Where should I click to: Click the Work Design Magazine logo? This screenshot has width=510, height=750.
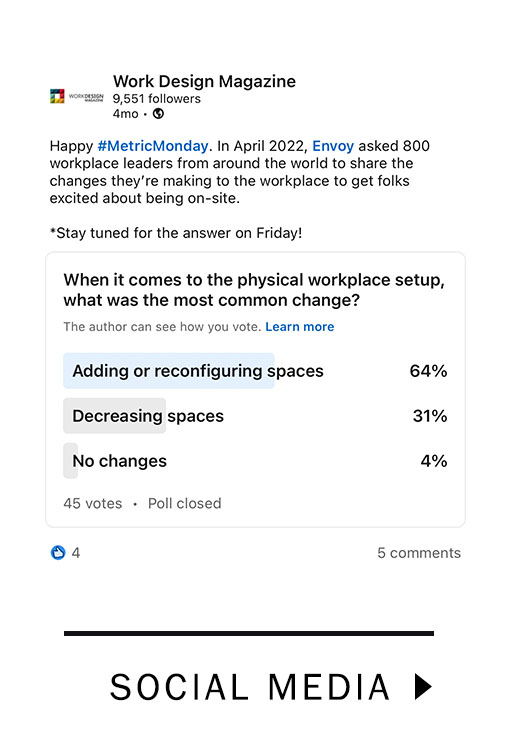[77, 96]
